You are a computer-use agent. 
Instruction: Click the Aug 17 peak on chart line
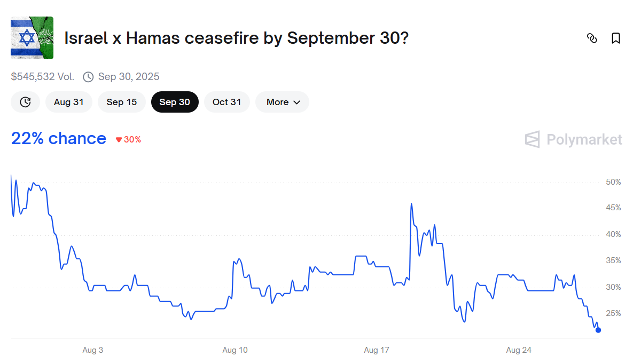(x=411, y=204)
